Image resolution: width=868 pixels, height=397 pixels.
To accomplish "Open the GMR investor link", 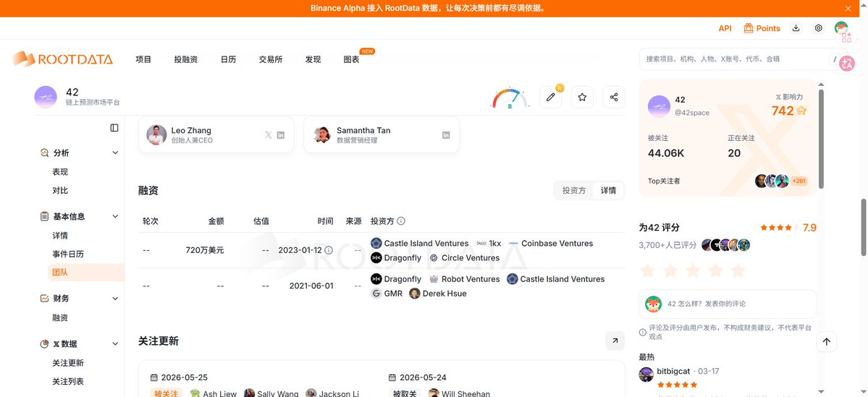I will [x=387, y=293].
